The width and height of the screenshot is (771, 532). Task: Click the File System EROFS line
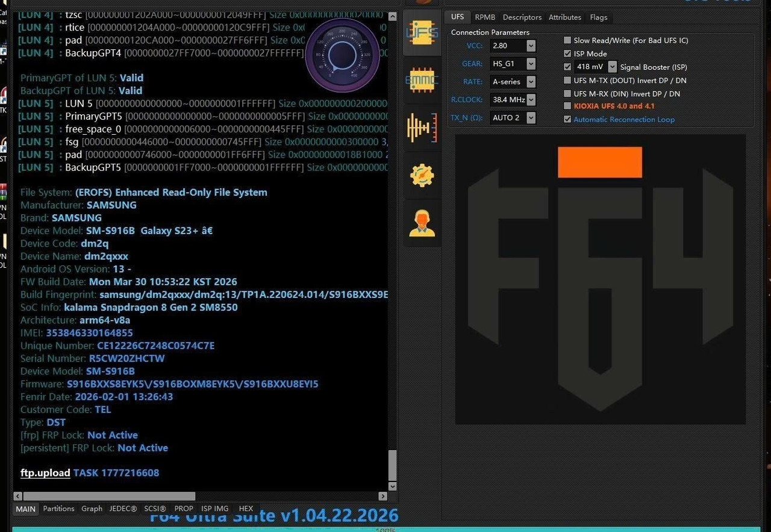tap(144, 193)
